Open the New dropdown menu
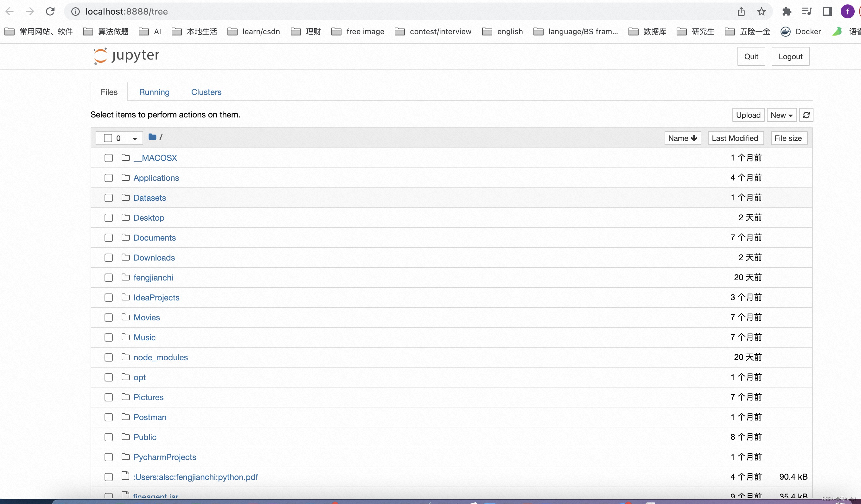Screen dimensions: 861x504 point(781,115)
